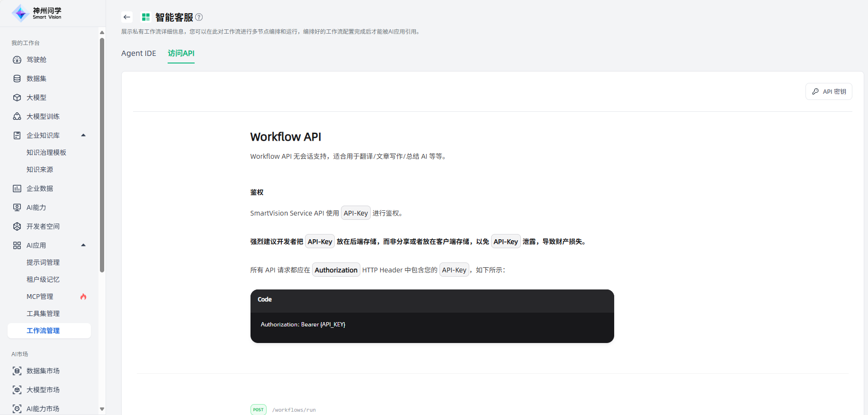Open MCP管理 menu item
Viewport: 868px width, 415px height.
(40, 297)
